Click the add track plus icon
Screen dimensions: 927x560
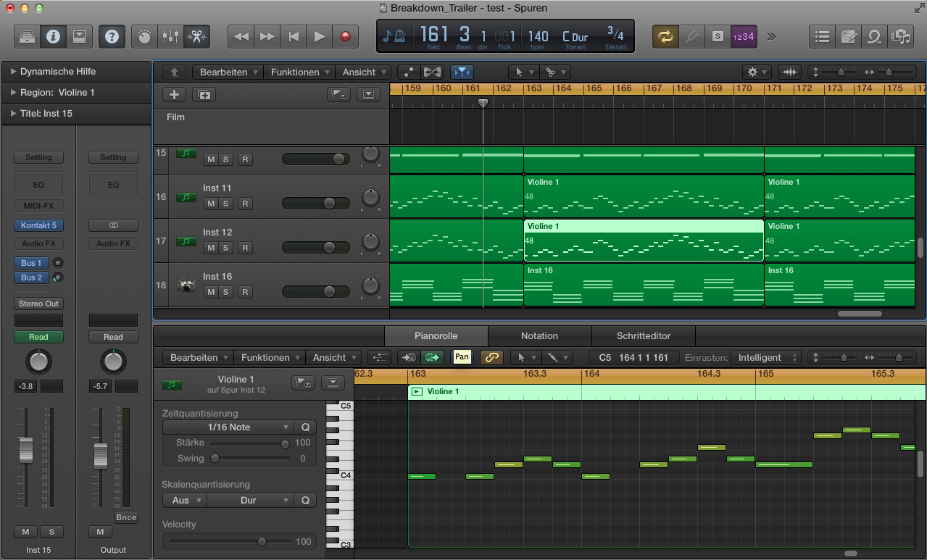point(174,94)
